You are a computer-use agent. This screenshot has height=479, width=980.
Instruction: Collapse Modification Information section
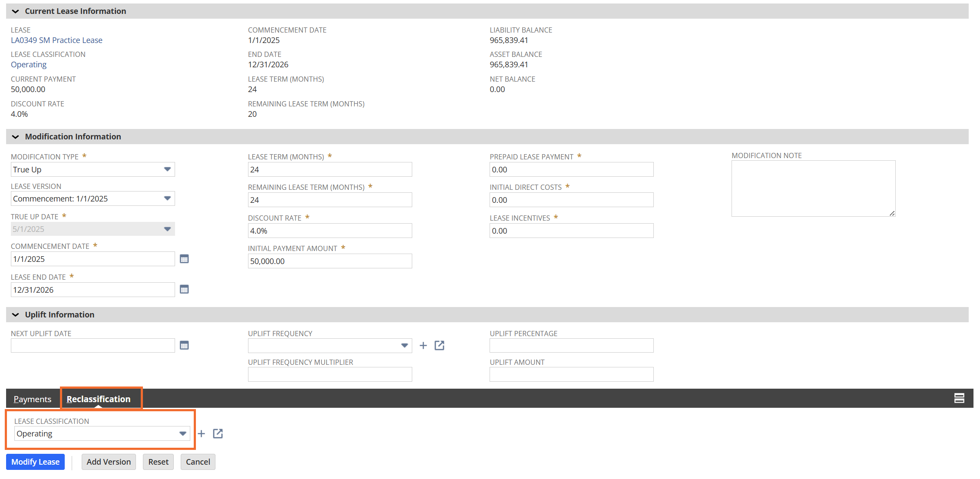(x=16, y=137)
